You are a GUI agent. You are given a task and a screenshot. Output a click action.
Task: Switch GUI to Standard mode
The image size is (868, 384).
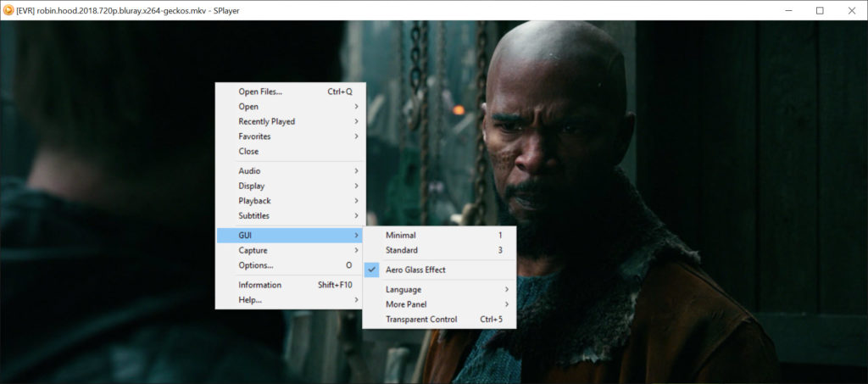[x=440, y=250]
